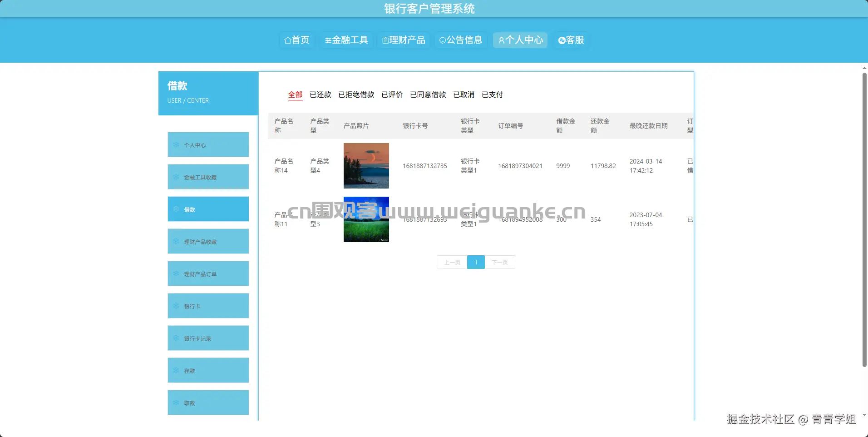Image resolution: width=868 pixels, height=437 pixels.
Task: Open 银行卡 in the sidebar
Action: pos(208,306)
